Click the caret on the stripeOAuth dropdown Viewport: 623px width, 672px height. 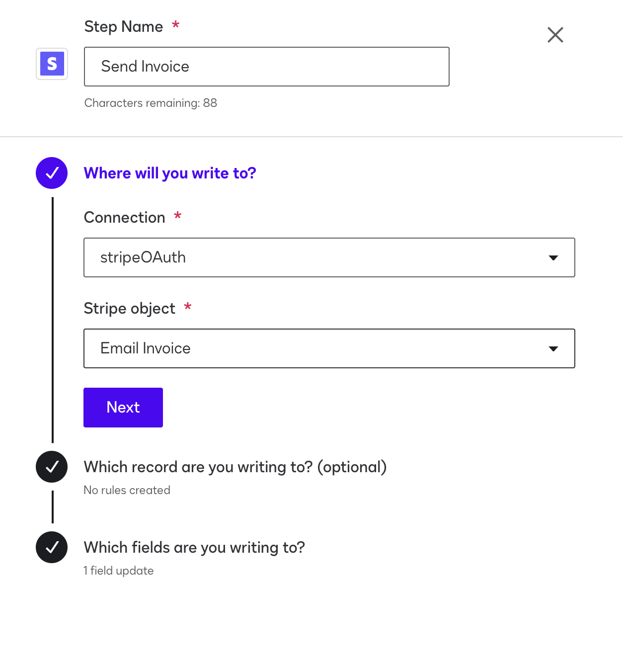click(x=553, y=257)
